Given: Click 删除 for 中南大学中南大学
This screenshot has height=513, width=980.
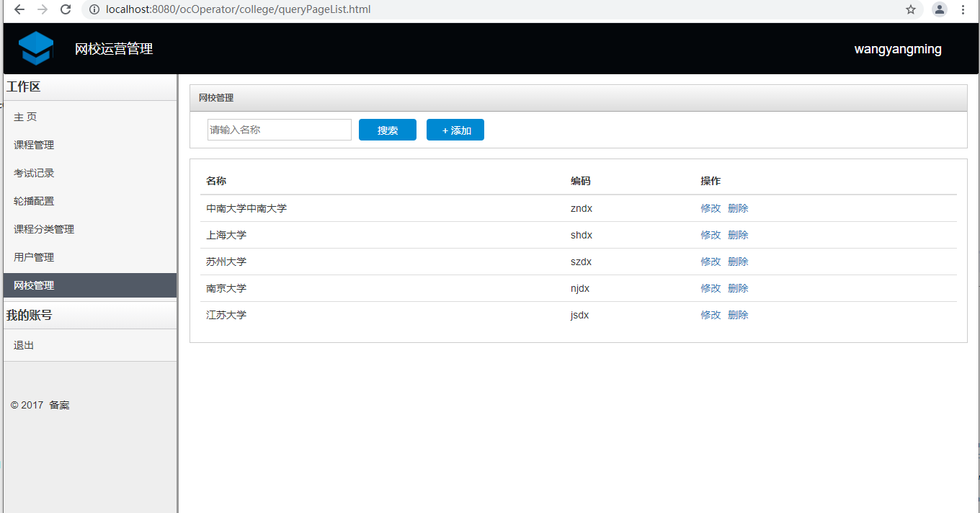Looking at the screenshot, I should point(738,208).
